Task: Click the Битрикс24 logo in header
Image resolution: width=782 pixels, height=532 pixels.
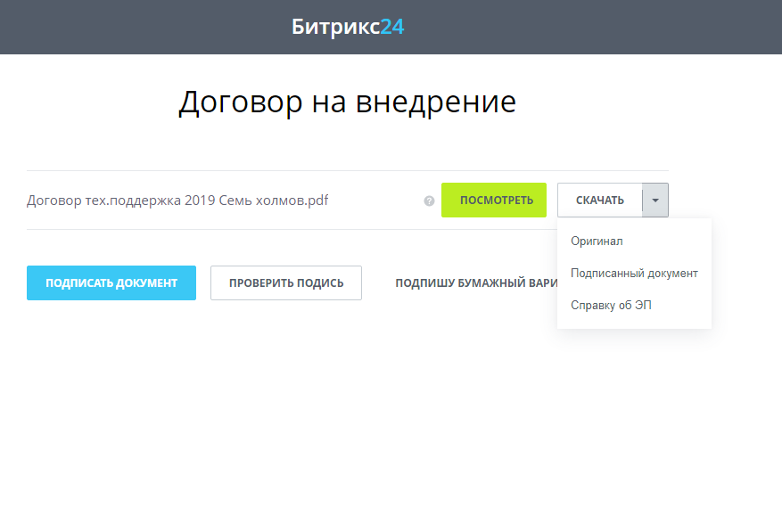Action: pos(347,27)
